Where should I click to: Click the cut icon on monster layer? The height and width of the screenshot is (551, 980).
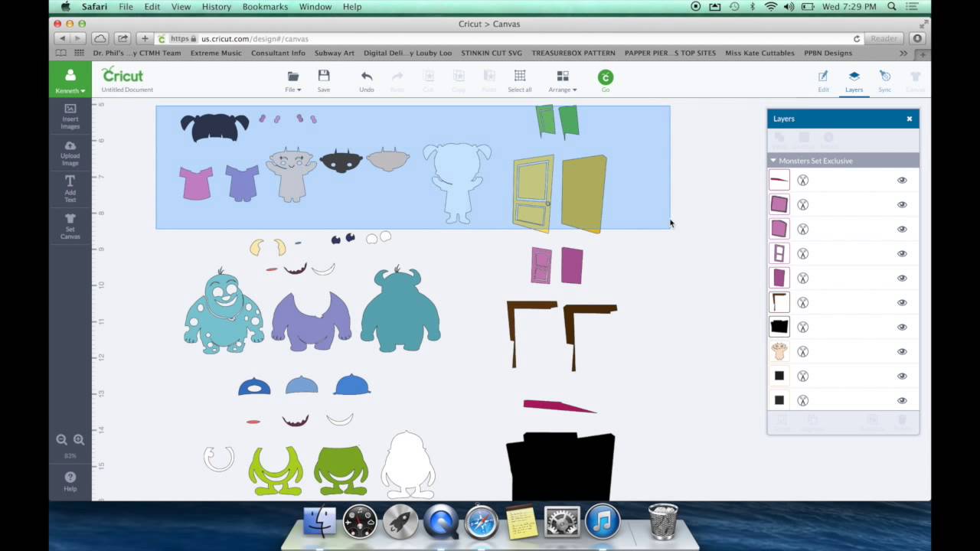click(802, 352)
